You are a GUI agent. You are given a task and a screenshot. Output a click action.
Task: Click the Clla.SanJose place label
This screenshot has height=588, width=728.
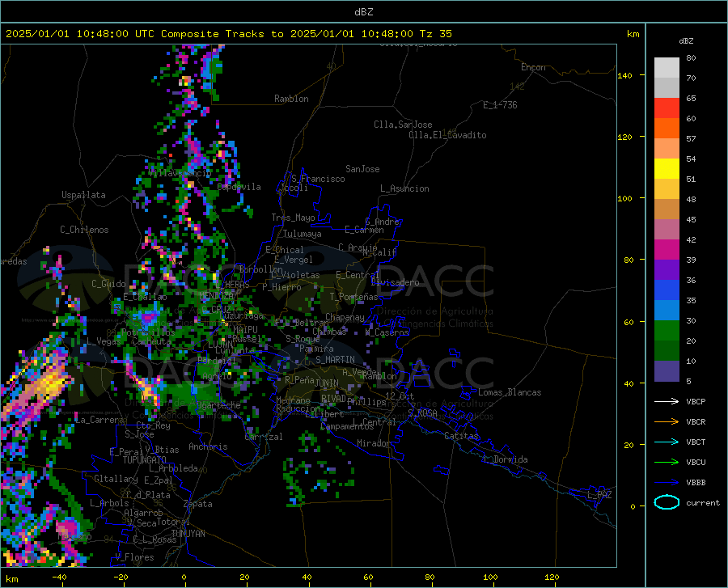[403, 125]
